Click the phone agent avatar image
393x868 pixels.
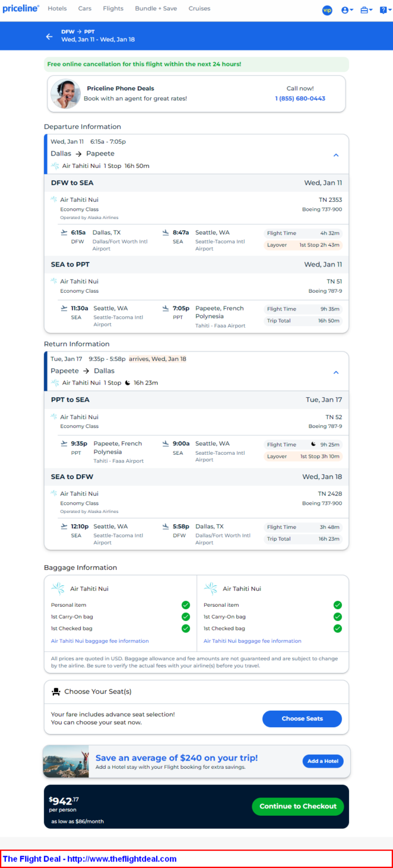click(66, 94)
